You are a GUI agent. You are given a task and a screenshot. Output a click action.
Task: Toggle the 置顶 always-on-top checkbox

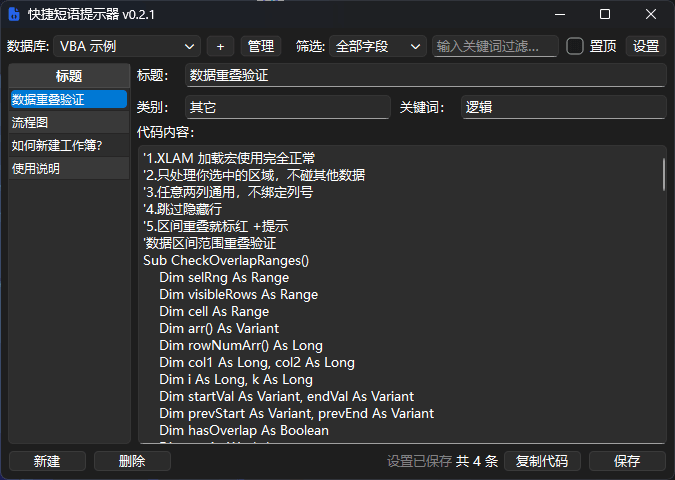575,46
